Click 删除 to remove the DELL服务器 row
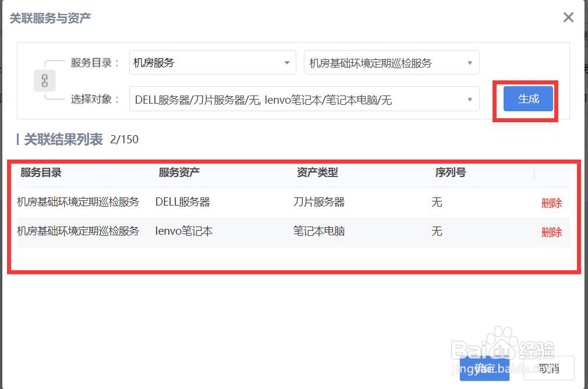 tap(551, 203)
